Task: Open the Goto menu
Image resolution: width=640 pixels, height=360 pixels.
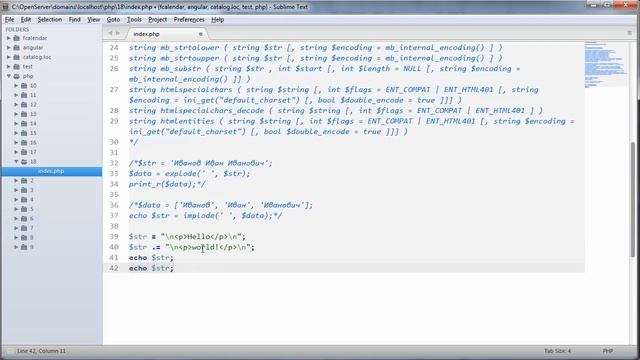Action: pyautogui.click(x=113, y=20)
